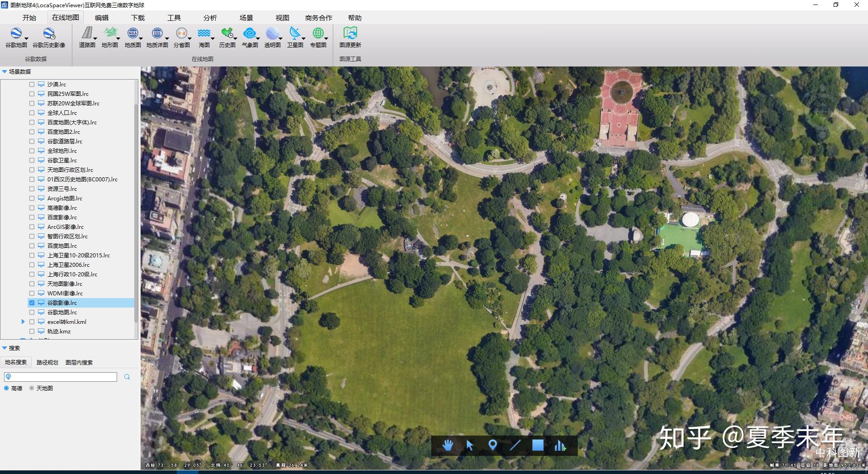Open the 专题图 dropdown arrow
Viewport: 868px width, 474px height.
(326, 39)
